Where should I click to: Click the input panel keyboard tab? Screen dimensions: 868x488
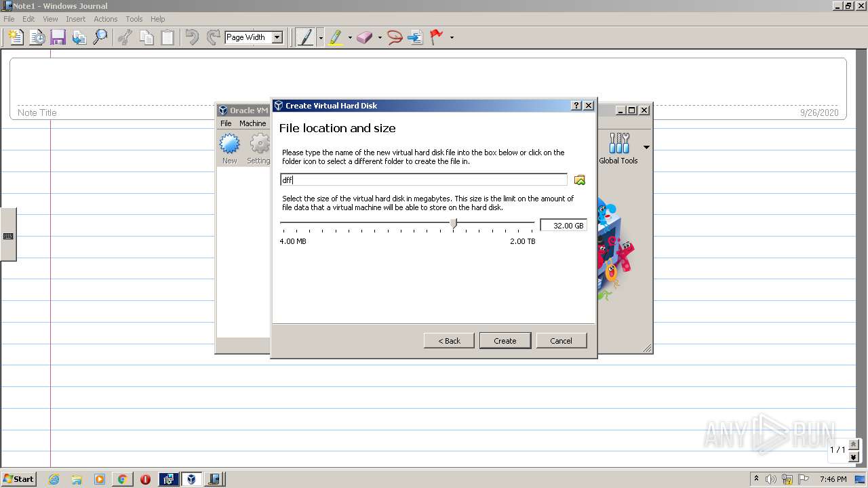8,235
